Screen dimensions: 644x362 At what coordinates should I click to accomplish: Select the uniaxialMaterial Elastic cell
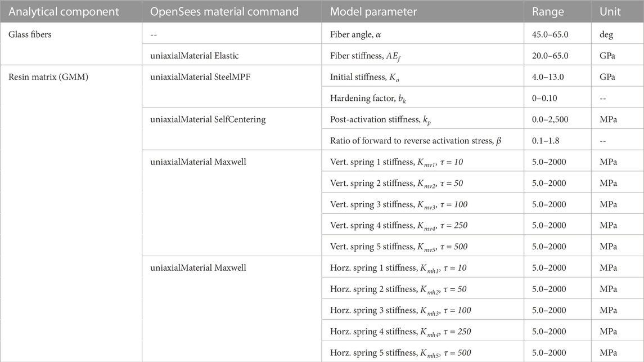[232, 55]
